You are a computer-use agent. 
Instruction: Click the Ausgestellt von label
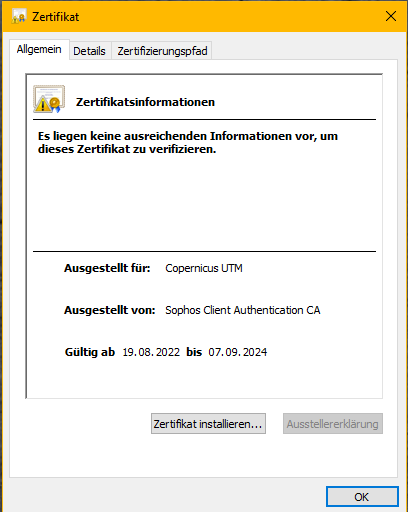pos(110,310)
